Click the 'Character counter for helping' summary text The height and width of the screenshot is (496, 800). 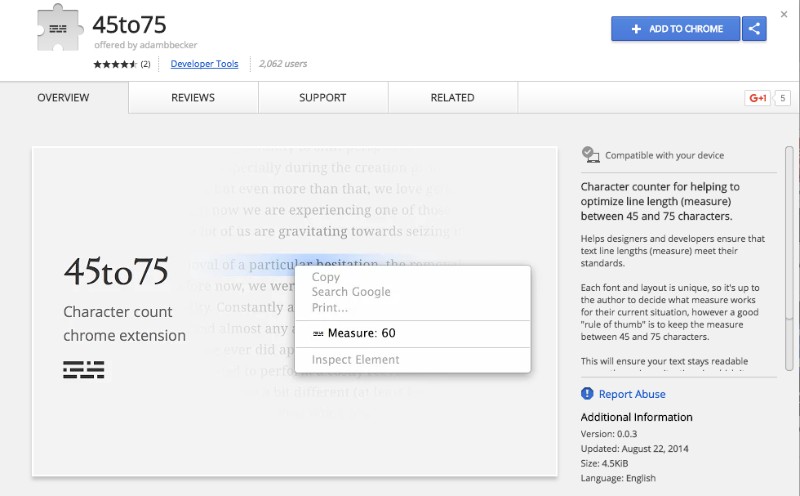click(660, 201)
